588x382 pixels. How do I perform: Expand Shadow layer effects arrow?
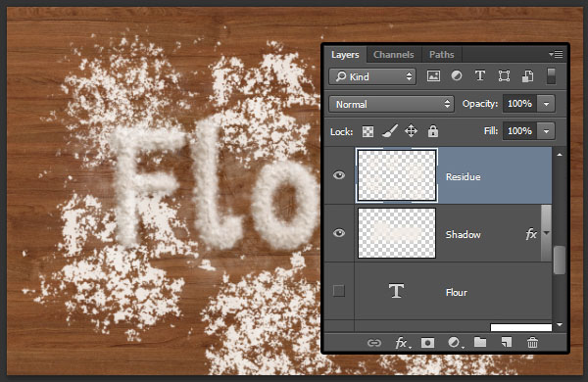click(546, 233)
